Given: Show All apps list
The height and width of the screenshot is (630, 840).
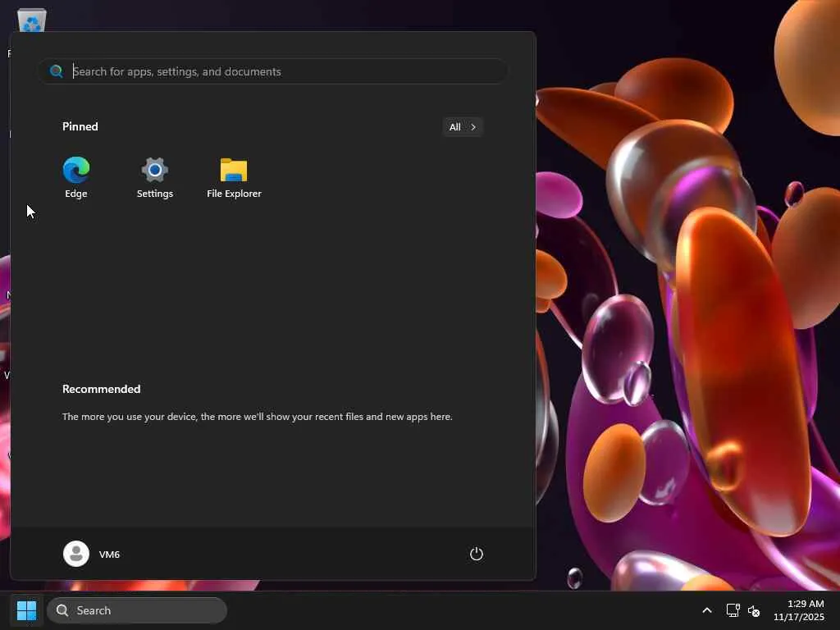Looking at the screenshot, I should pos(463,127).
